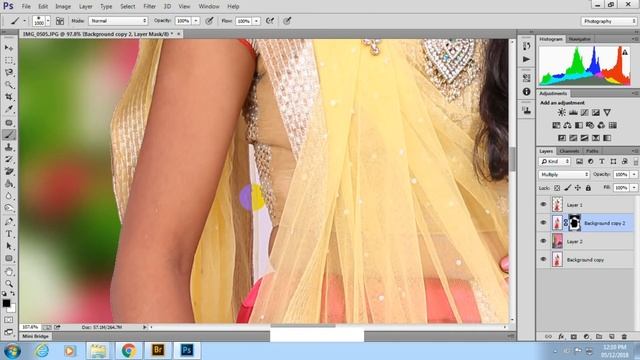The width and height of the screenshot is (640, 360).
Task: Toggle lock image pixels brush icon
Action: point(567,188)
